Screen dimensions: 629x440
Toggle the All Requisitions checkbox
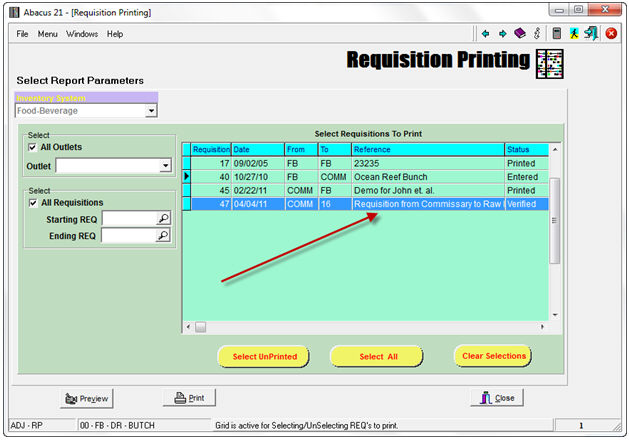point(33,203)
